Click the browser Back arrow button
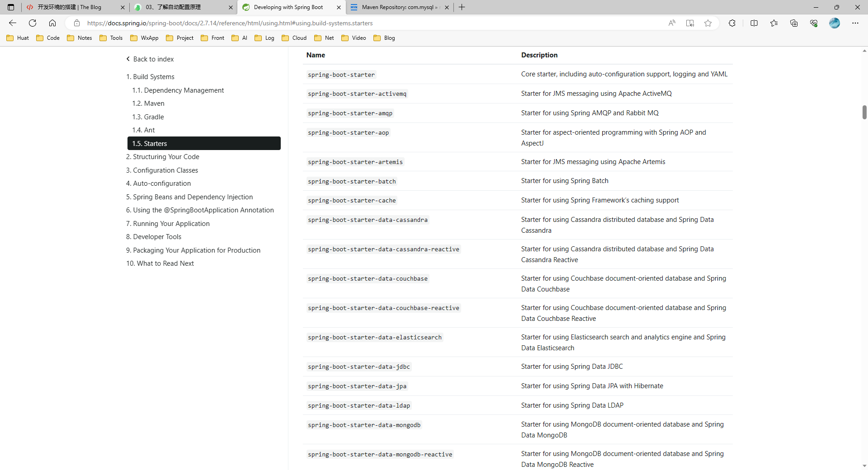 pos(13,23)
